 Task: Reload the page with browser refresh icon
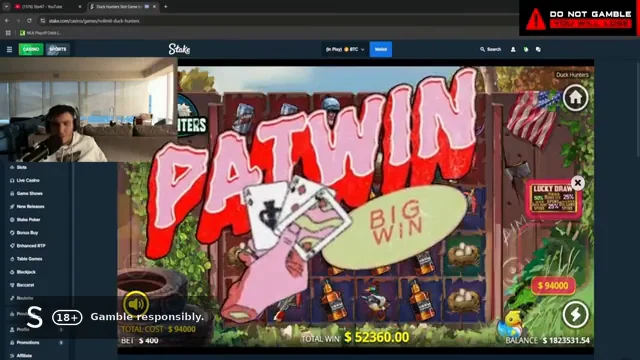coord(29,21)
